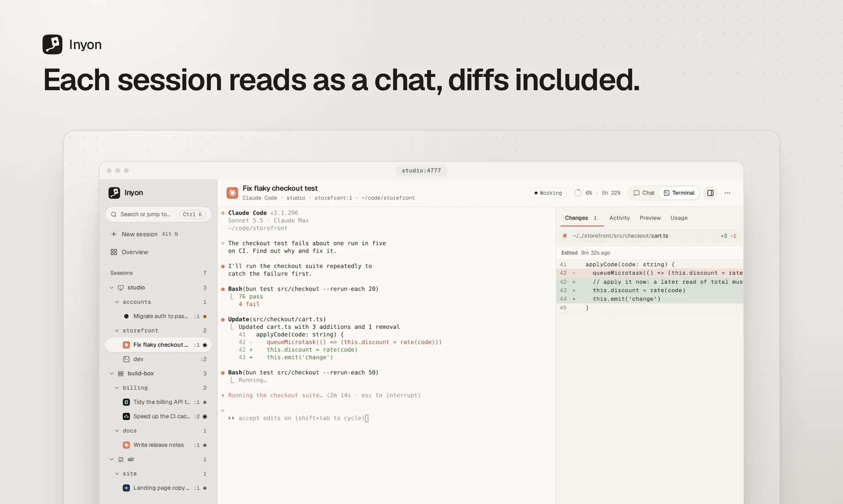Open the Activity tab
The width and height of the screenshot is (843, 504).
click(619, 218)
